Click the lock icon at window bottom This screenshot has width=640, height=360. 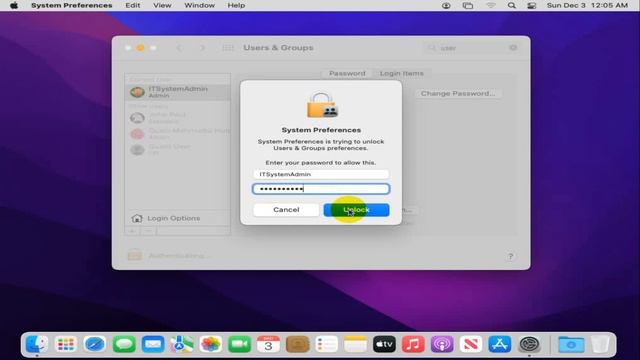point(135,255)
